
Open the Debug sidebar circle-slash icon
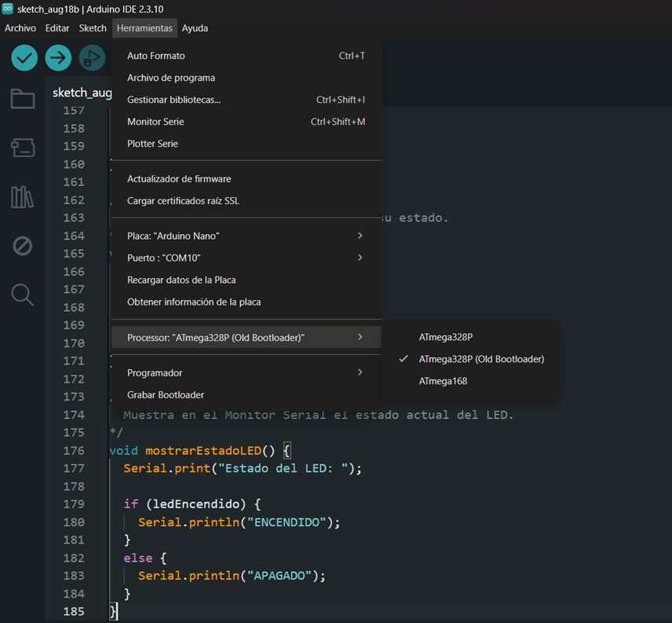click(x=23, y=246)
